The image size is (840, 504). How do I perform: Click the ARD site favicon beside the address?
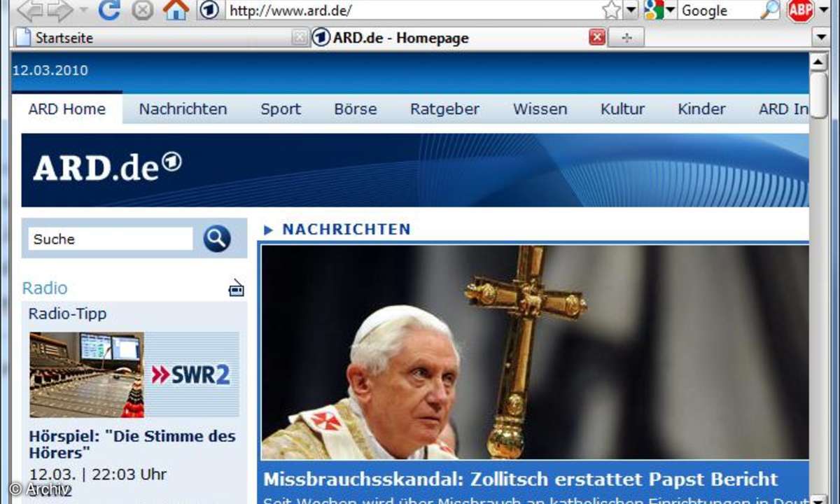(209, 10)
